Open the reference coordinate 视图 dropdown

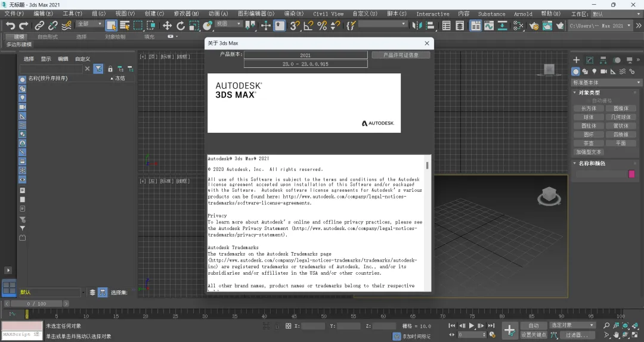tap(228, 24)
